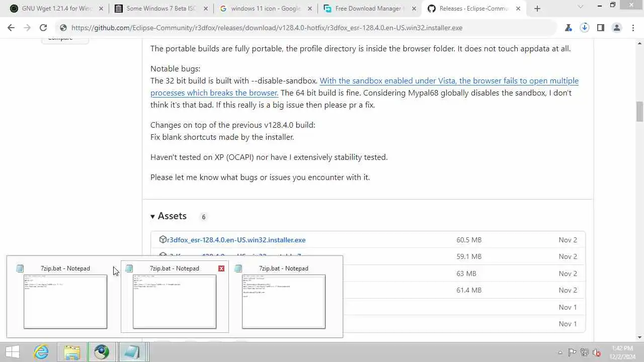Open the network tray icon
The image size is (644, 362).
(x=584, y=352)
